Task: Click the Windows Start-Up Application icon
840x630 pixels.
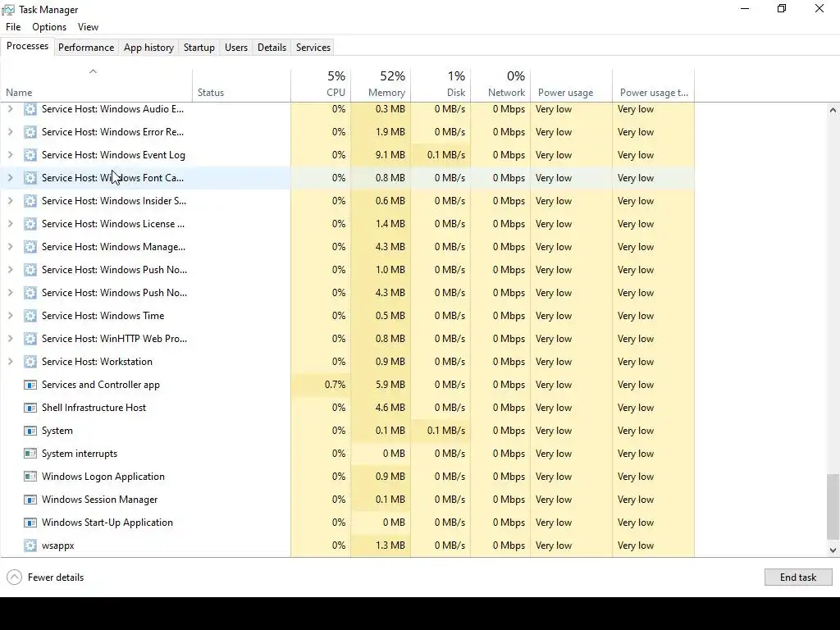Action: tap(30, 523)
